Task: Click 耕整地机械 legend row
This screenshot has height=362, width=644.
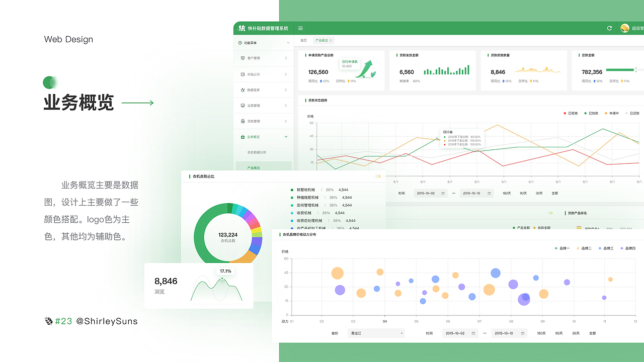Action: (319, 190)
